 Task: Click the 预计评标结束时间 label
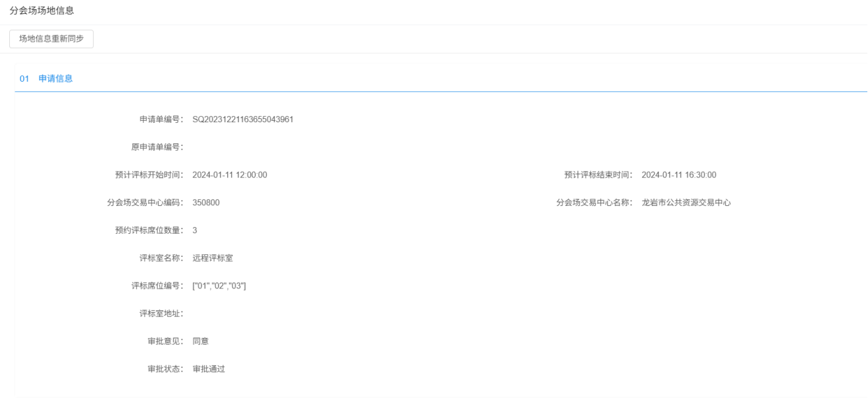(x=598, y=175)
